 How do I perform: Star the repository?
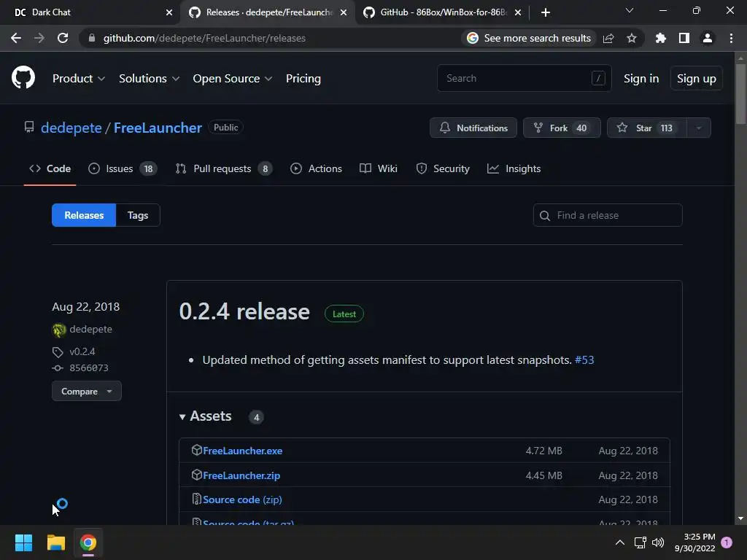[646, 128]
